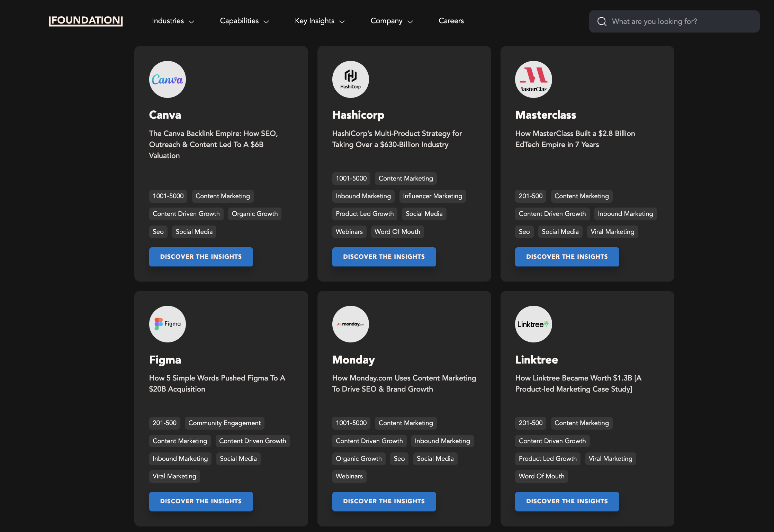Click 'How Monday.com Uses Content Marketing' text
Screen dimensions: 774x532
click(x=404, y=384)
